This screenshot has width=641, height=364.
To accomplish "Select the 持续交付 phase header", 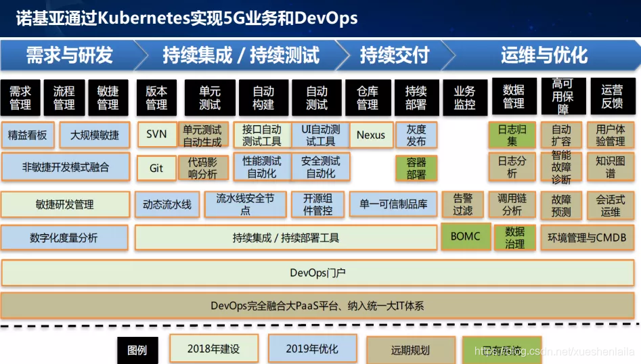I will [395, 55].
